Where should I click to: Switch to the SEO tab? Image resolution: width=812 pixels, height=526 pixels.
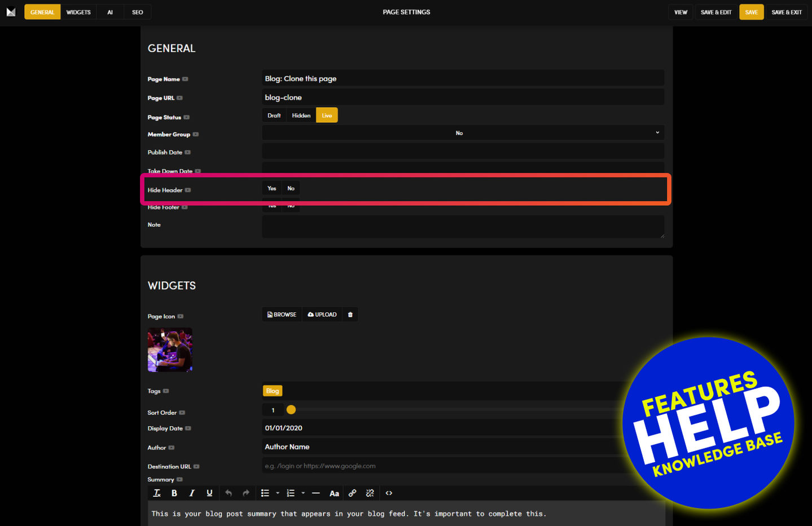click(137, 12)
